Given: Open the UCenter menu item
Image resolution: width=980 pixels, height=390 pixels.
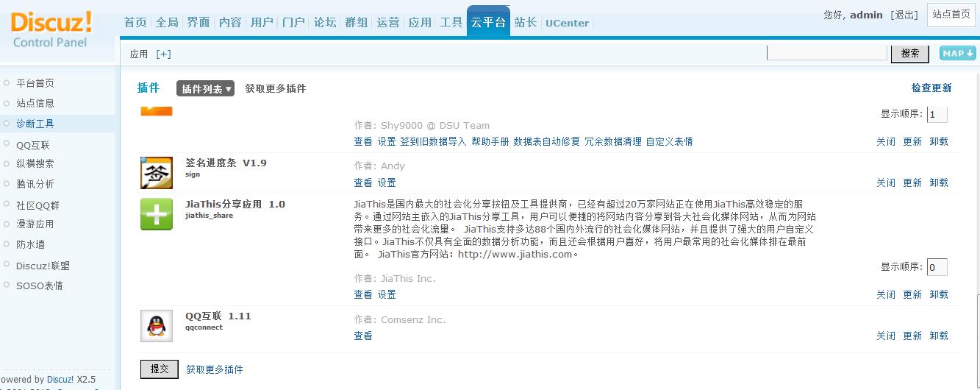Looking at the screenshot, I should point(567,23).
